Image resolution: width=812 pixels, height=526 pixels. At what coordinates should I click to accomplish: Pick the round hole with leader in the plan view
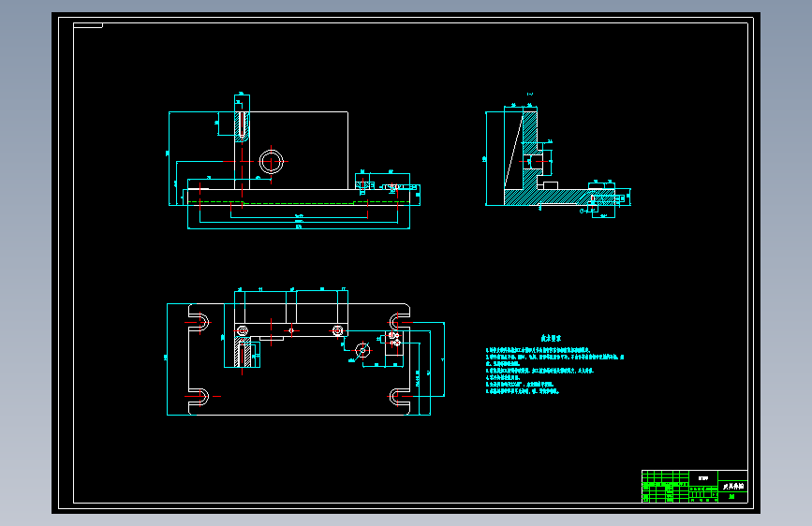tap(363, 350)
